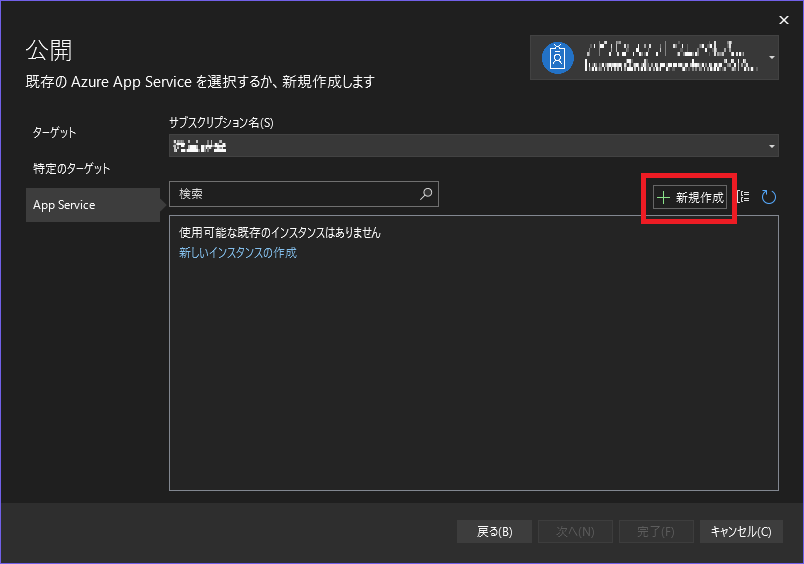Click the 完了(F) button

pyautogui.click(x=656, y=532)
